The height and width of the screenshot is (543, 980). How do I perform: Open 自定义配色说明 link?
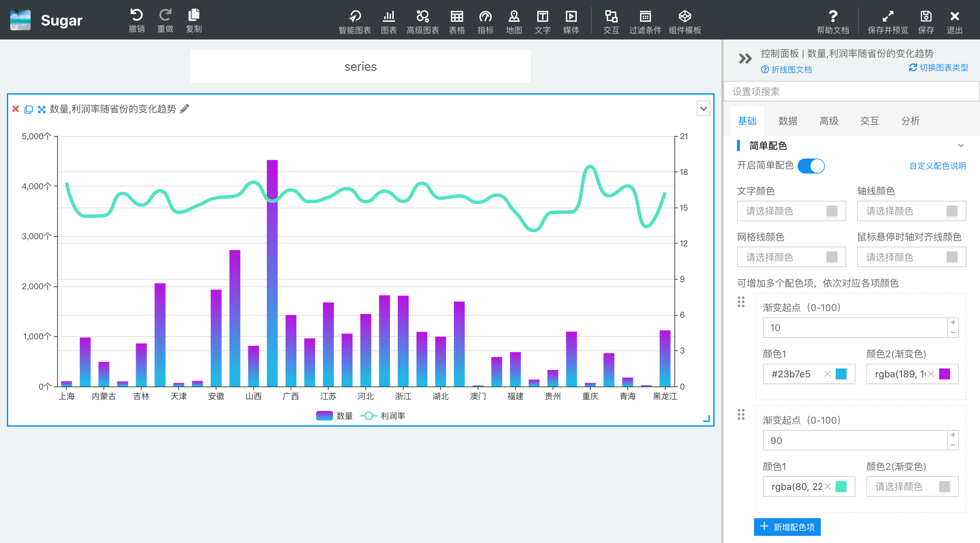pos(937,166)
